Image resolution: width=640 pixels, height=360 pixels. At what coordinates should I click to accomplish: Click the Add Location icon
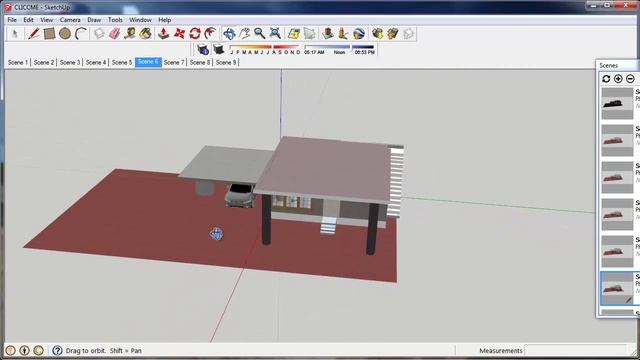(x=293, y=34)
